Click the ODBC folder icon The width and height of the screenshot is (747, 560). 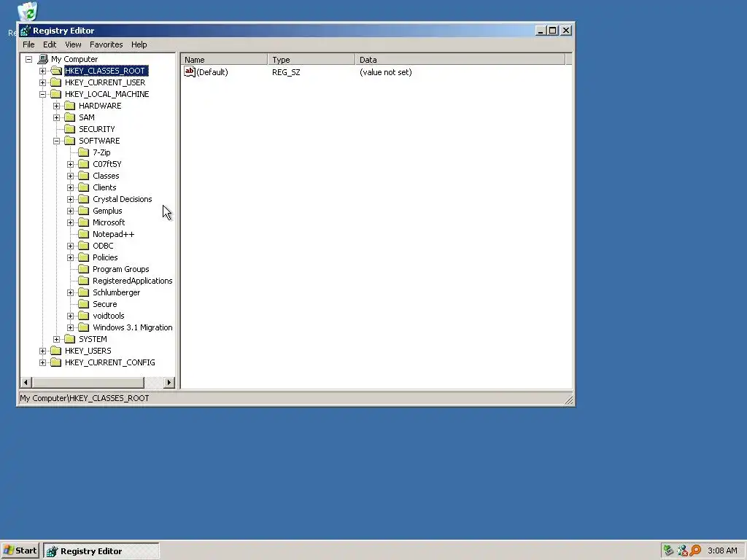[x=84, y=246]
